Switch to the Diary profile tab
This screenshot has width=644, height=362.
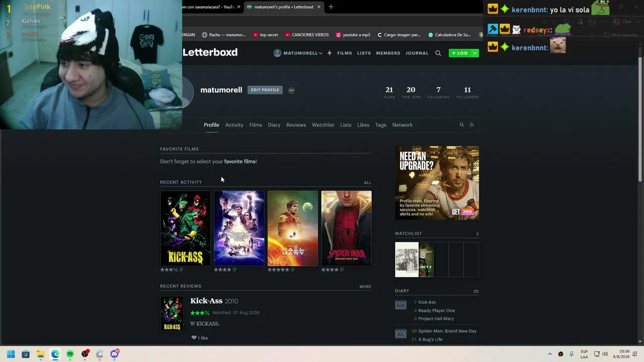[x=274, y=125]
